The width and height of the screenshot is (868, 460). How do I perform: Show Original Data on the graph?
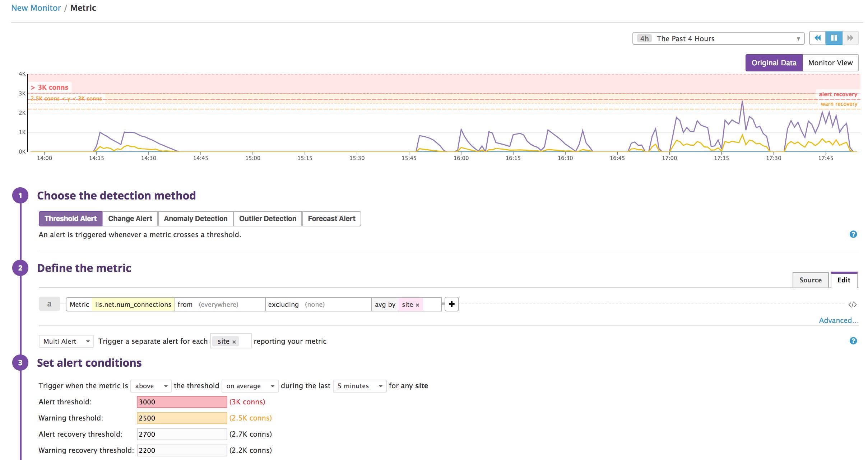pyautogui.click(x=774, y=62)
